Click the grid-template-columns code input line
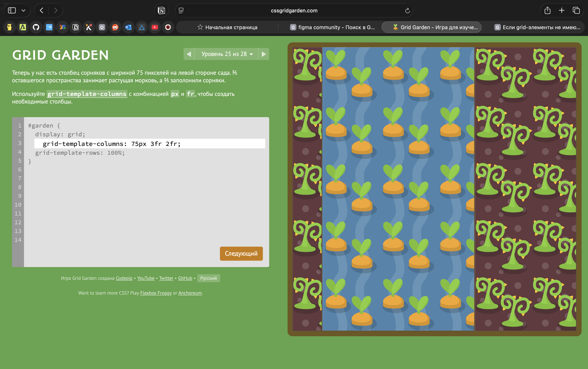The width and height of the screenshot is (588, 369). (x=149, y=144)
